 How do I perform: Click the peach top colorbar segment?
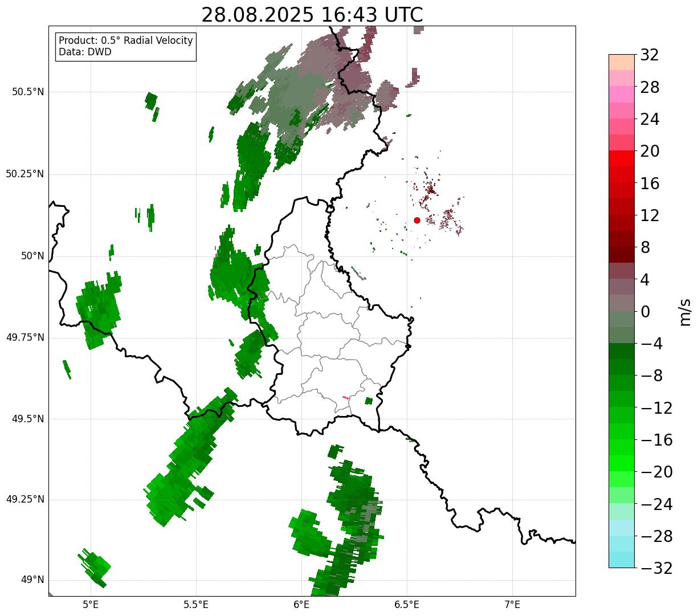(x=622, y=62)
